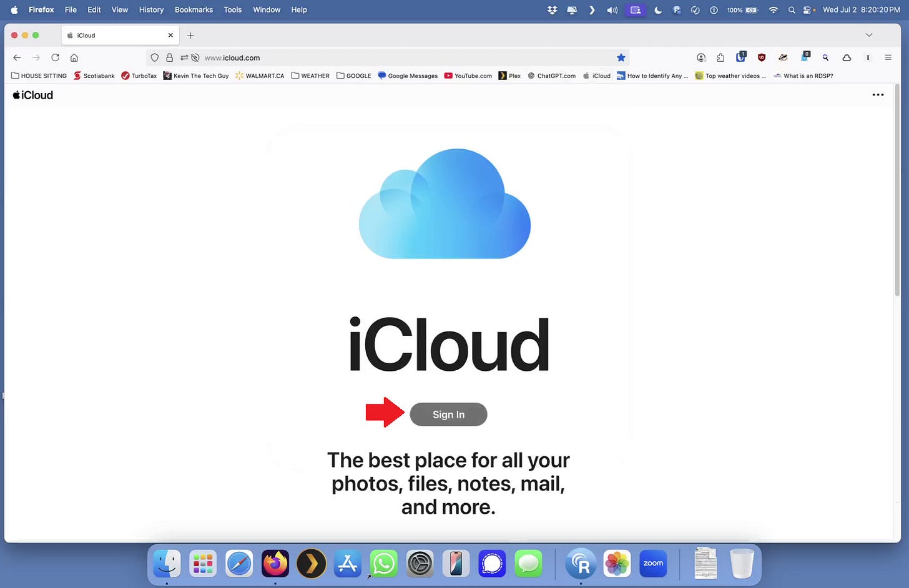Toggle the blue bookmark star
909x588 pixels.
pos(621,57)
